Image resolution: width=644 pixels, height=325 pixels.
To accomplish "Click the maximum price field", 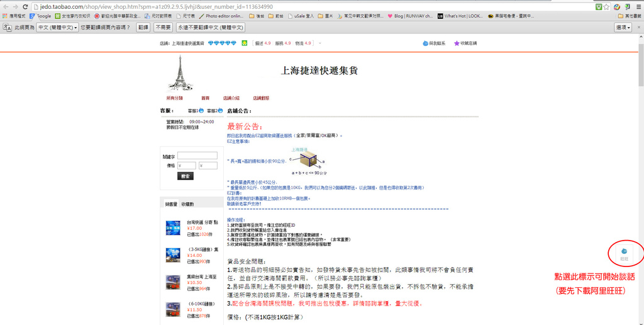I will click(208, 166).
